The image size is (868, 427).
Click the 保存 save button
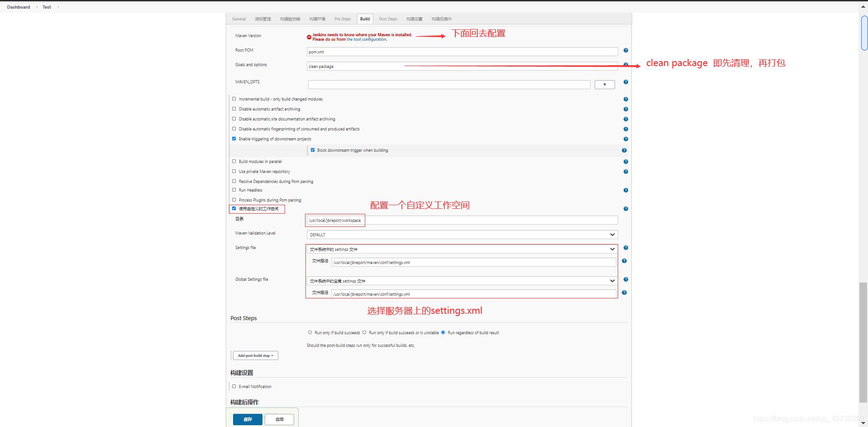point(248,419)
